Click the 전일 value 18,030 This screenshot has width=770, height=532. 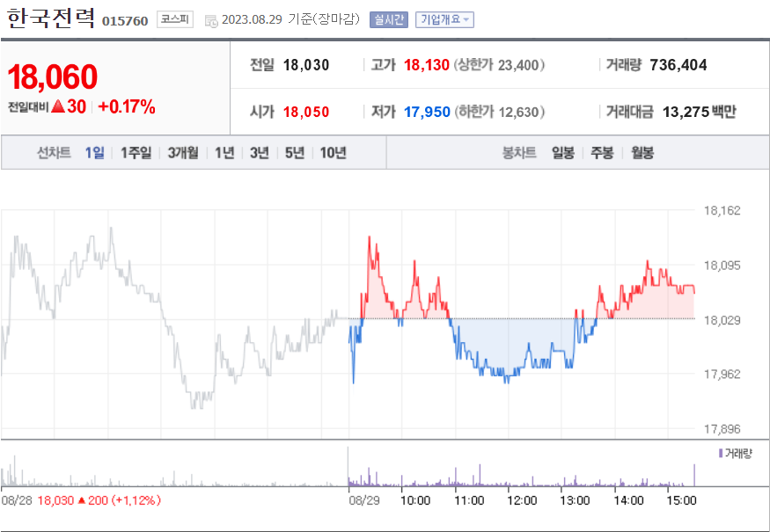(x=306, y=65)
